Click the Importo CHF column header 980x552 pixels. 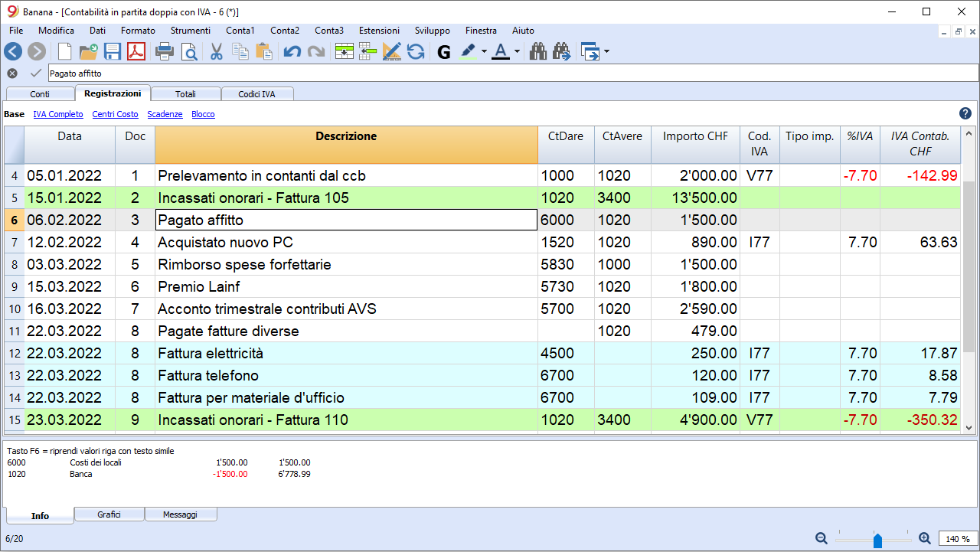695,145
